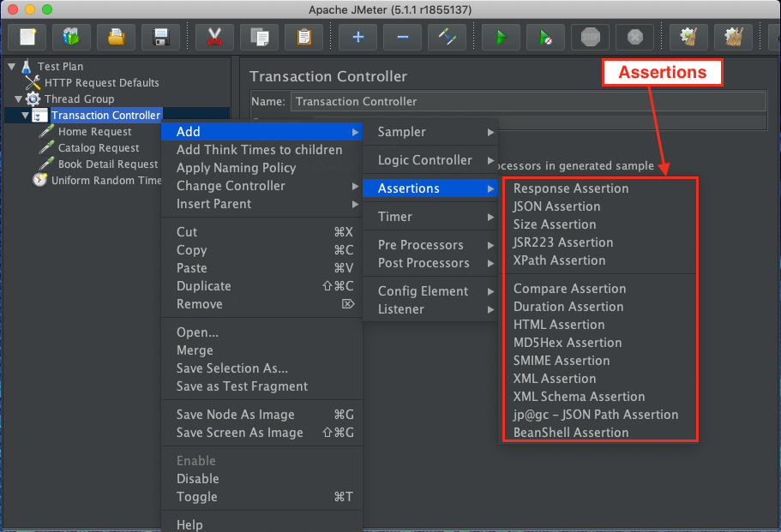Click the HTTP Request Defaults wrench icon
This screenshot has height=532, width=781.
[x=33, y=82]
